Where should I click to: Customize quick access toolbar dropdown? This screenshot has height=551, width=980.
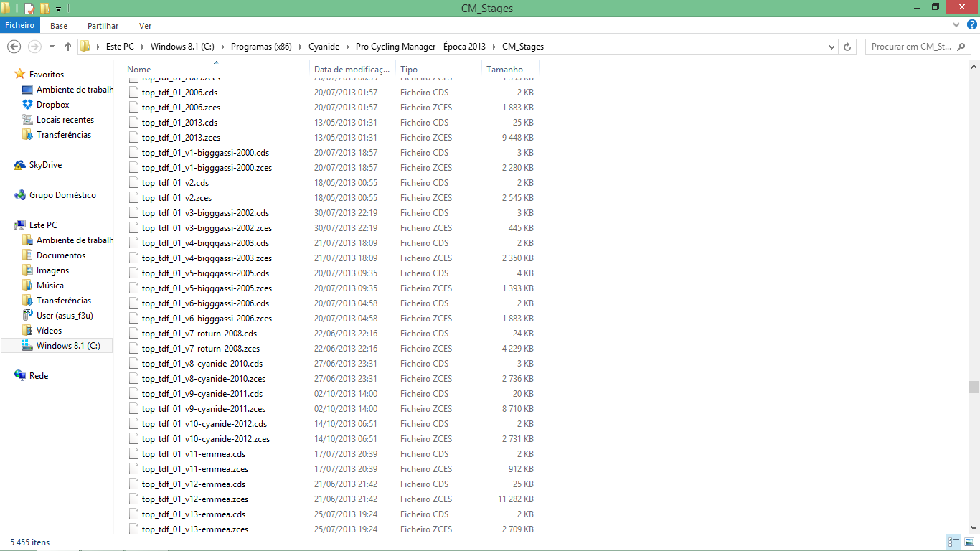point(58,9)
